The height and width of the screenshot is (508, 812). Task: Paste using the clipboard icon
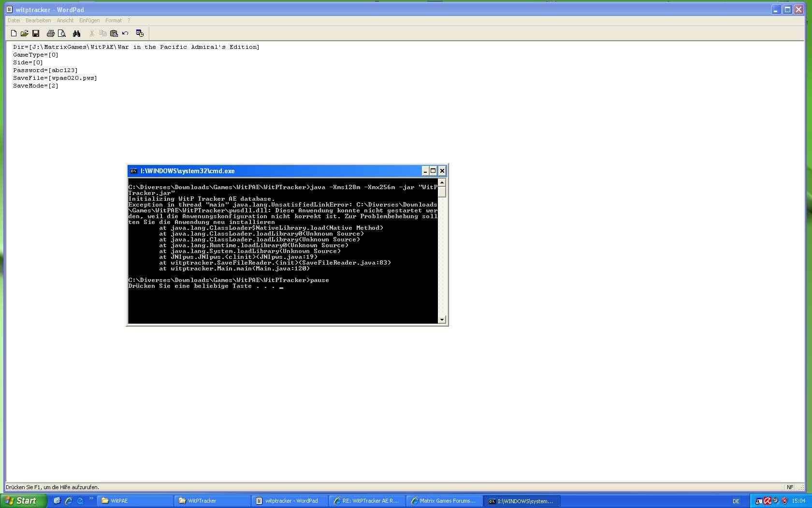[x=114, y=33]
